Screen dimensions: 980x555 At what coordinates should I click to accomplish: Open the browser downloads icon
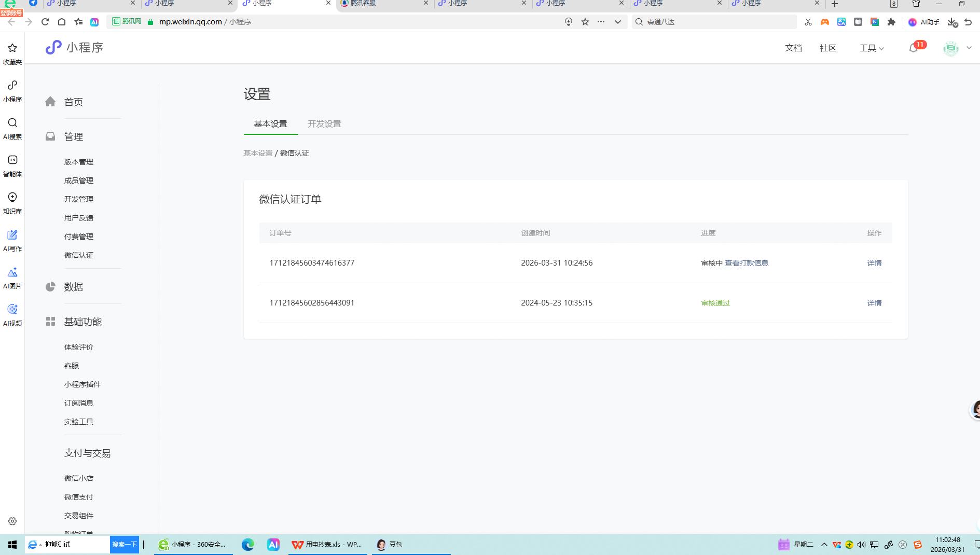[952, 22]
